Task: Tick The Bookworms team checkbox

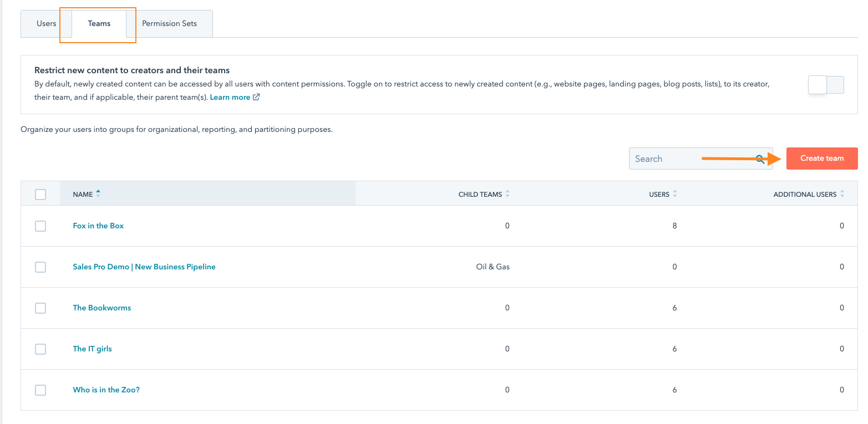Action: pyautogui.click(x=40, y=308)
